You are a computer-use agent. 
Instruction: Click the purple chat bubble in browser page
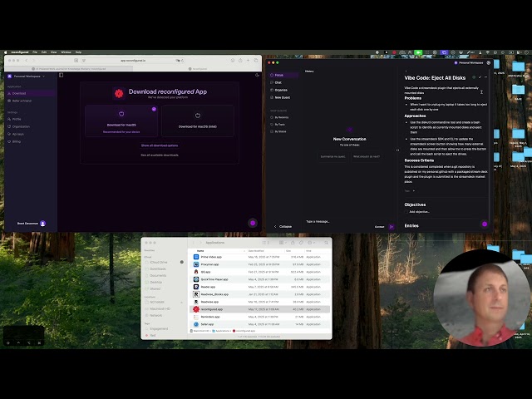point(253,223)
